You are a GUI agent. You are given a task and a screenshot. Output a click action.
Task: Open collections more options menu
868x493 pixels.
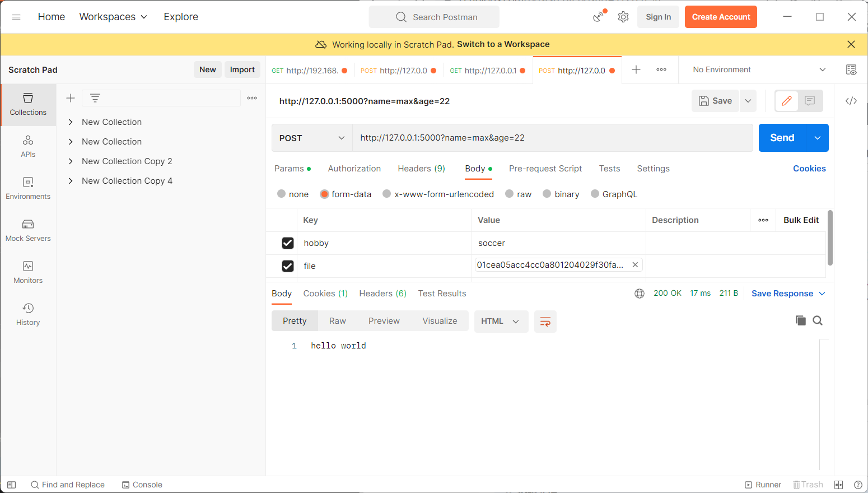pos(252,98)
